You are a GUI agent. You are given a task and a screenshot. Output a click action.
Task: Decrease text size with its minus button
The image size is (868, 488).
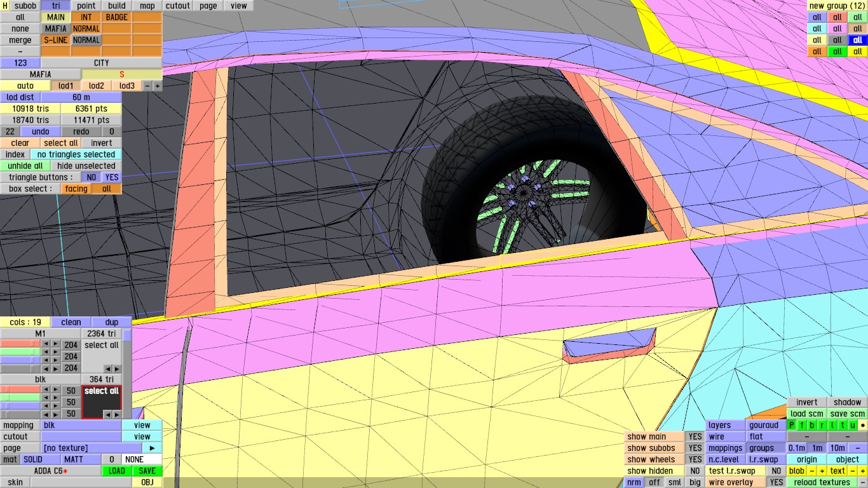[853, 471]
